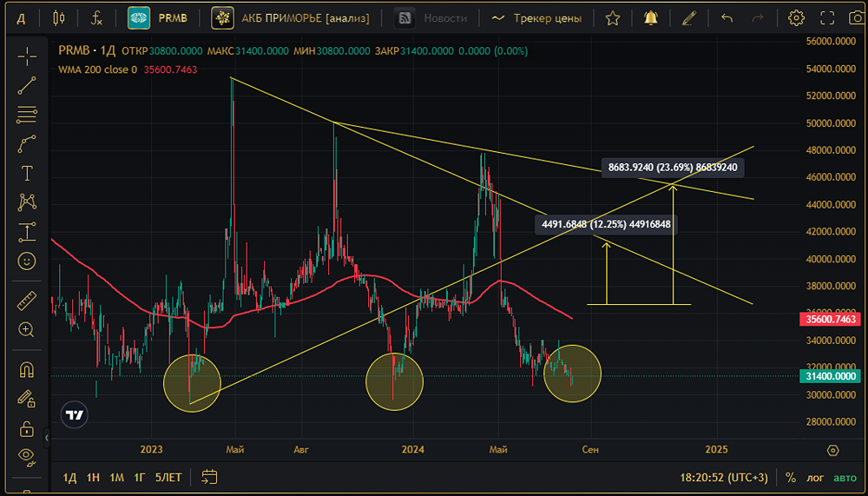The width and height of the screenshot is (868, 496).
Task: Set date range to 1Н
Action: tap(93, 477)
